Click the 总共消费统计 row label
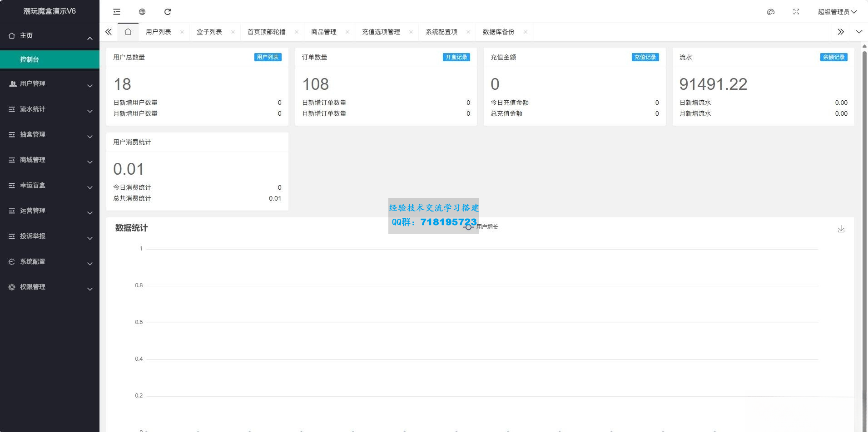Viewport: 868px width, 432px height. (x=132, y=198)
